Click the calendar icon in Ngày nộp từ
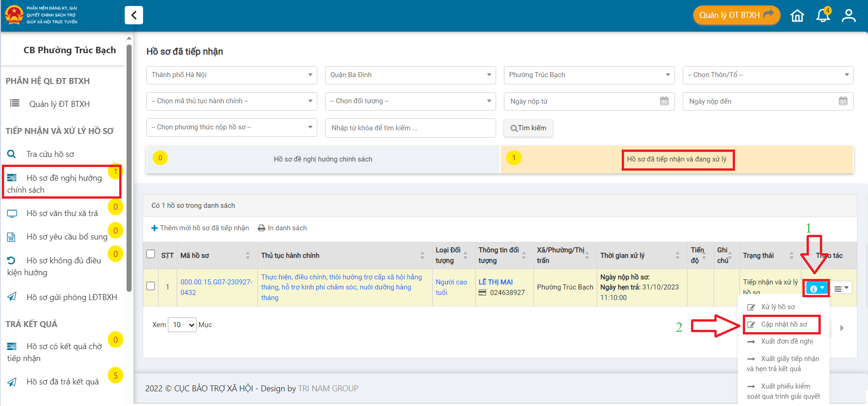 tap(664, 101)
